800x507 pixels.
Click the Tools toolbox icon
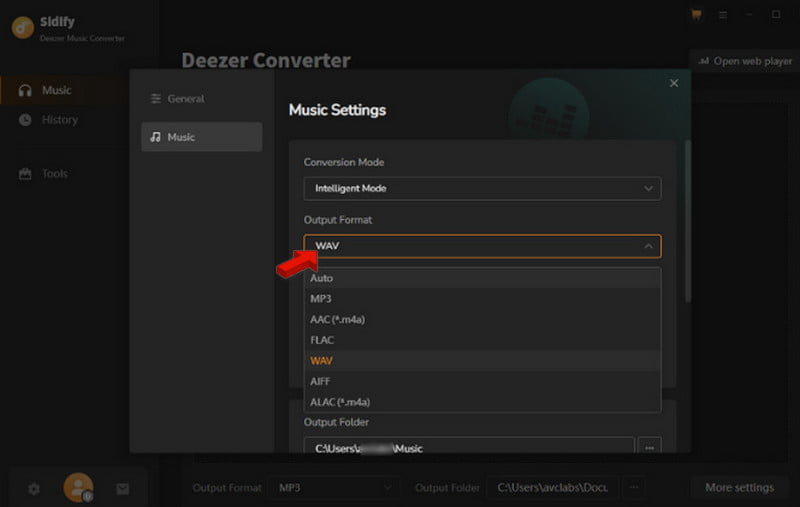[x=25, y=174]
